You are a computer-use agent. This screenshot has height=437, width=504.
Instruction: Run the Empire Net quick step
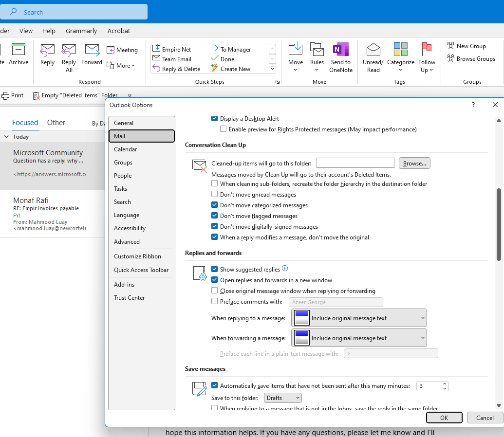pyautogui.click(x=172, y=49)
